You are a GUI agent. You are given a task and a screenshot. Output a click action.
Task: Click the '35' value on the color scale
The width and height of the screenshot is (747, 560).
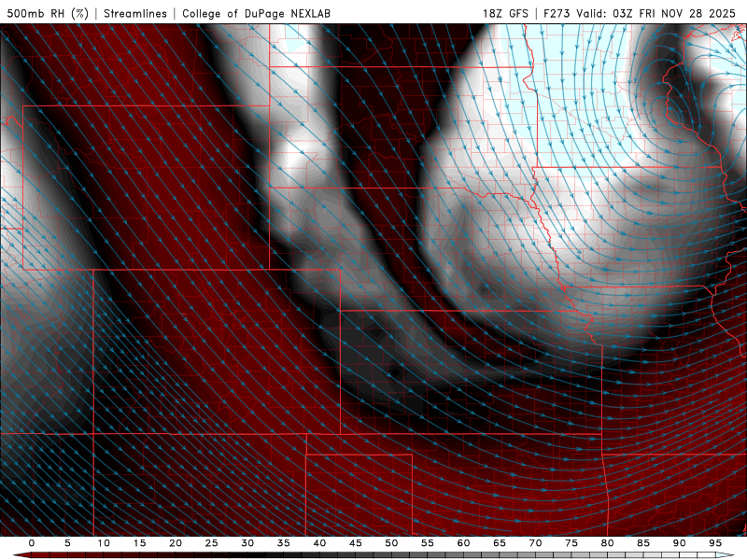pos(284,543)
